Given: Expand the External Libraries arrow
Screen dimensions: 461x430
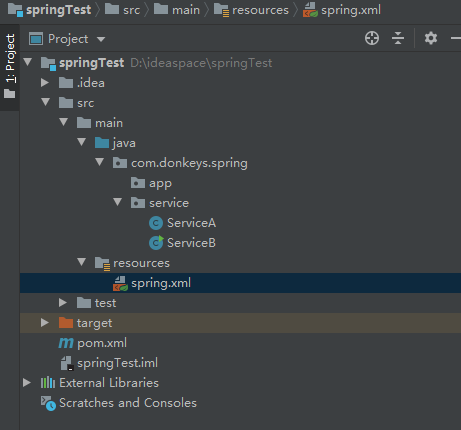Looking at the screenshot, I should pos(27,382).
